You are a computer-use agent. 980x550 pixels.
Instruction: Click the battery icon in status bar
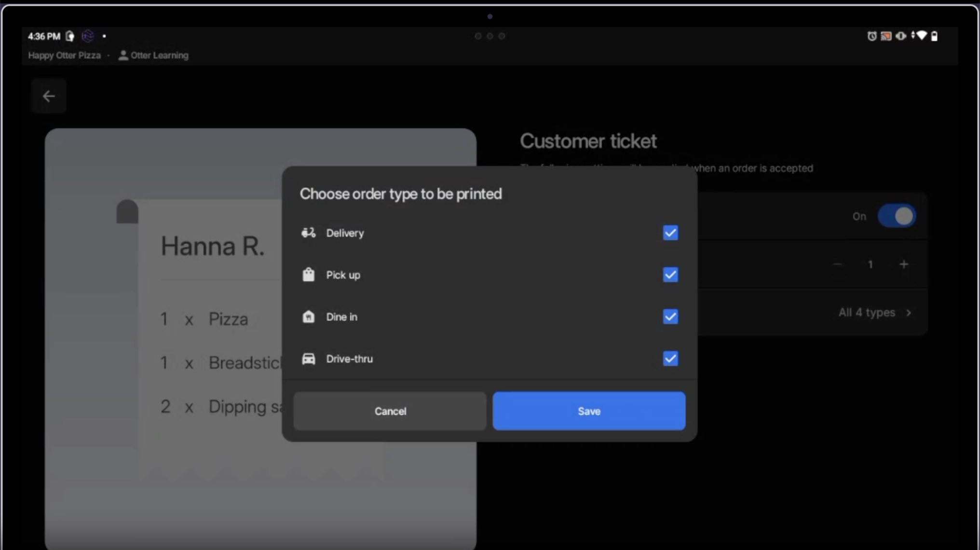935,36
